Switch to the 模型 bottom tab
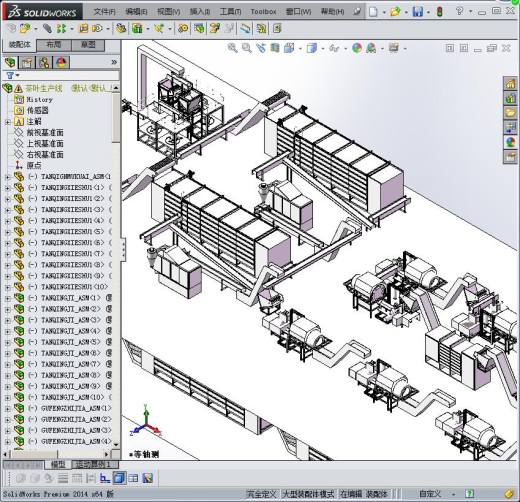 [57, 464]
